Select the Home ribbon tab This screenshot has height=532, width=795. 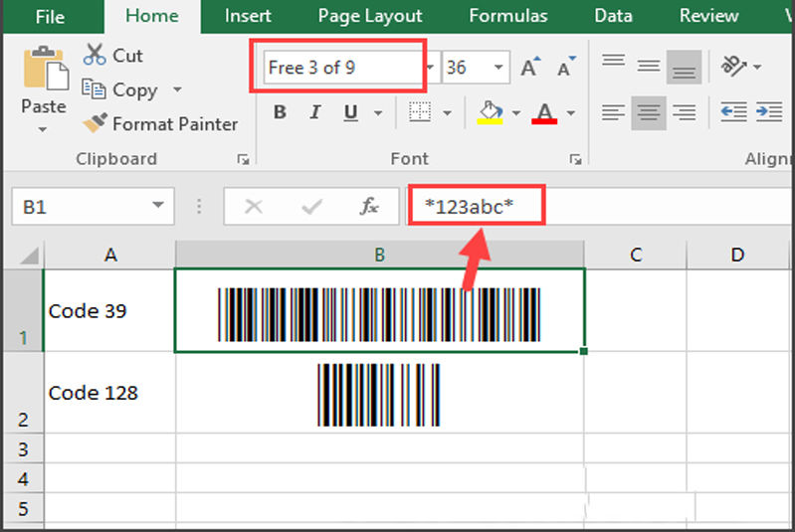(152, 16)
